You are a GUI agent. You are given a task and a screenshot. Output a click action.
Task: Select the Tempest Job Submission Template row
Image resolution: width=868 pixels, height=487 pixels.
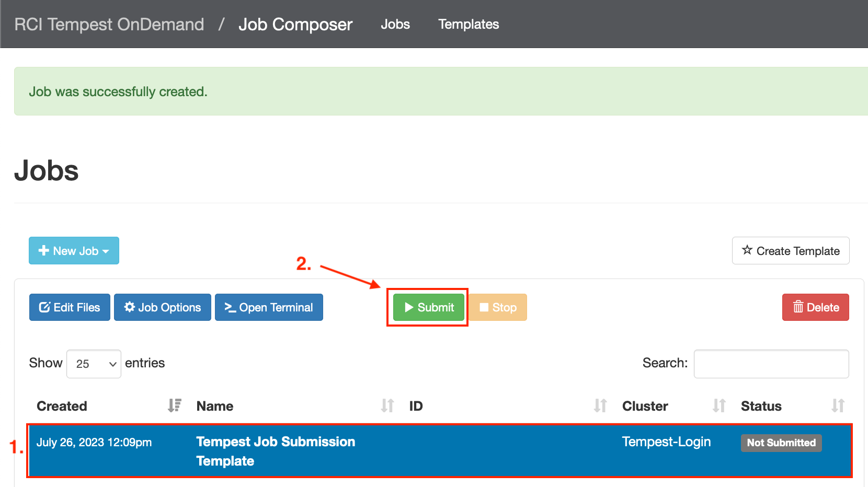pyautogui.click(x=439, y=450)
